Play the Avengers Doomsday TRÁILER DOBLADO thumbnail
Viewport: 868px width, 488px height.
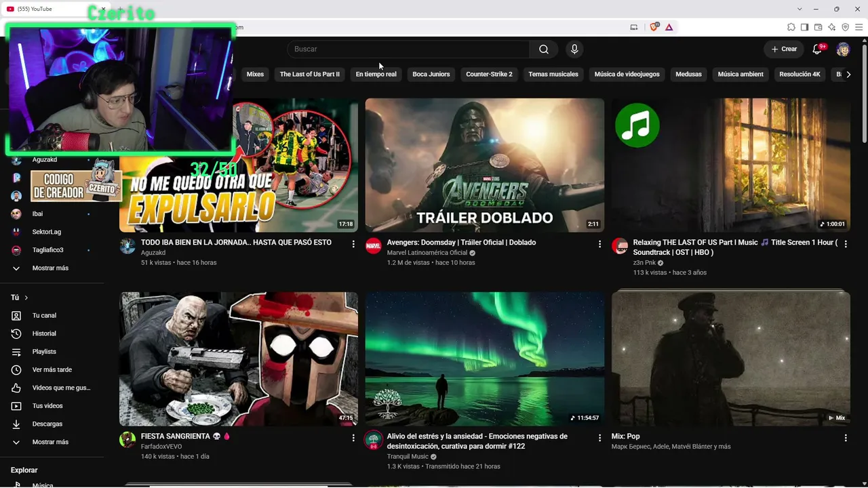click(x=485, y=165)
